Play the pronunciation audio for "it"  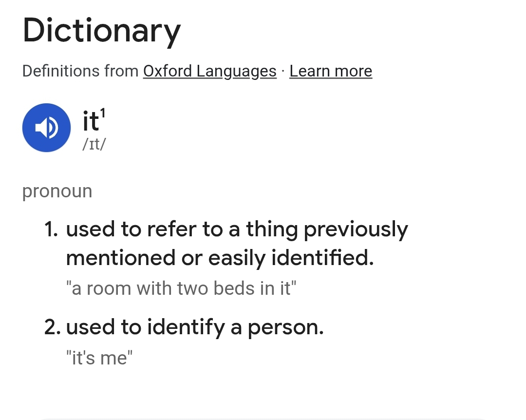(47, 128)
